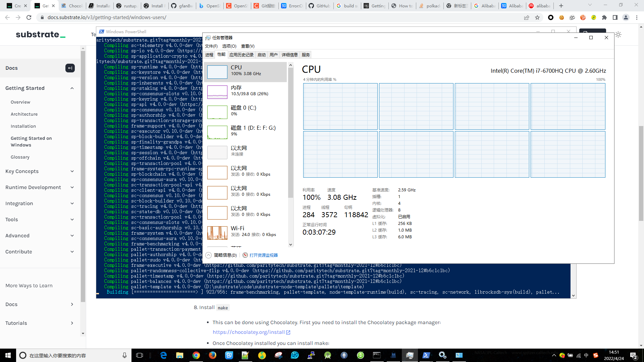Go back to the previous page
The width and height of the screenshot is (644, 362).
pyautogui.click(x=7, y=17)
